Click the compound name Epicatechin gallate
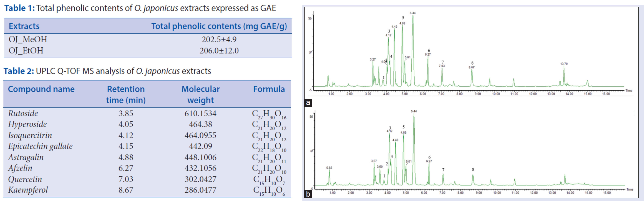 (x=40, y=146)
